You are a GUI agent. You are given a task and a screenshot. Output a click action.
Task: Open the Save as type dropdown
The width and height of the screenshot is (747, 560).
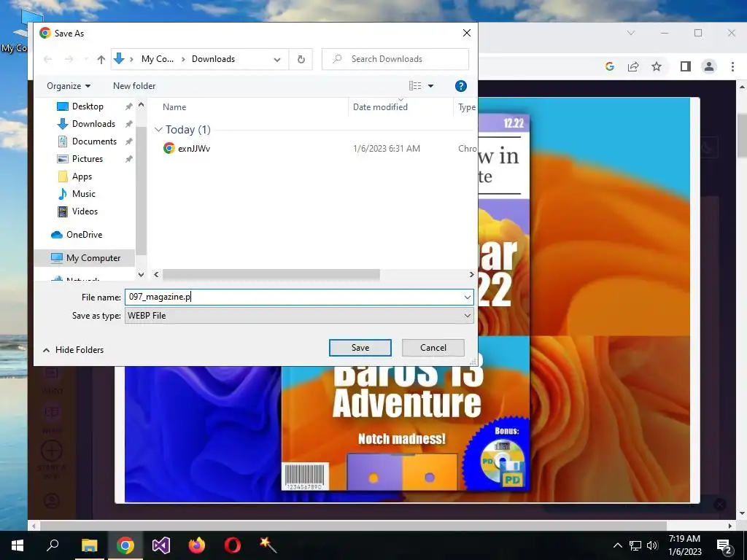click(299, 316)
